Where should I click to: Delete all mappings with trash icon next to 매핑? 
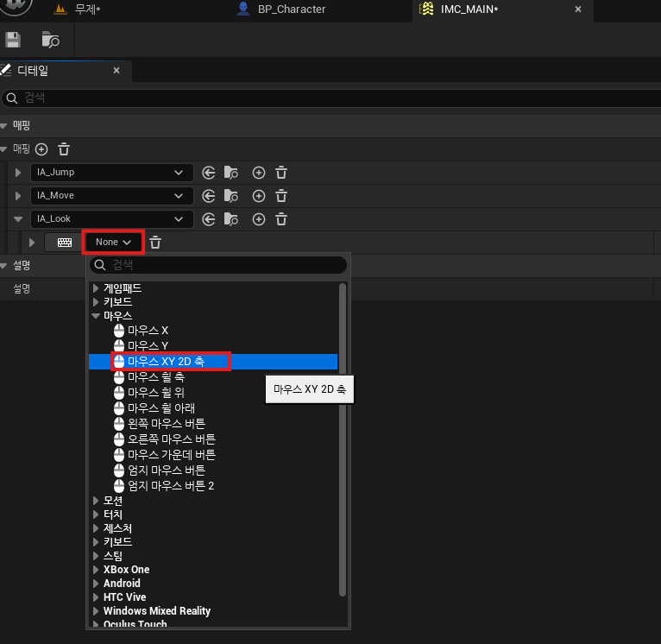point(64,149)
